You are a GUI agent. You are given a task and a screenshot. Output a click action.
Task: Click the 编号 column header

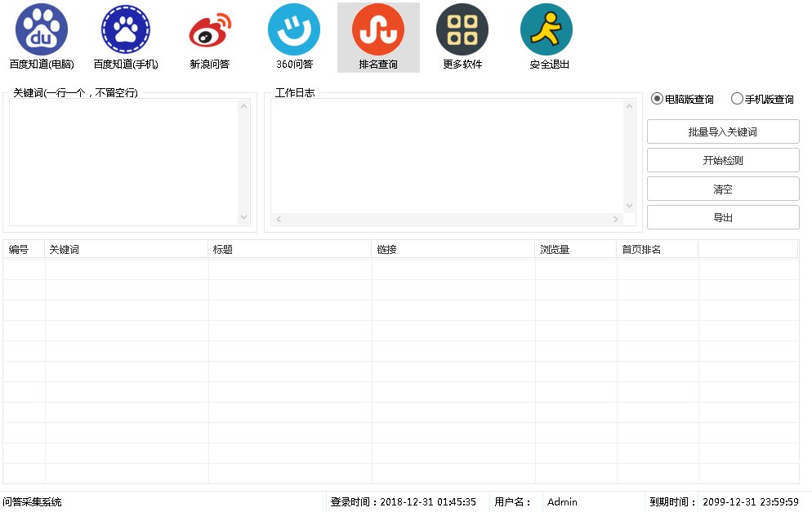(x=24, y=250)
